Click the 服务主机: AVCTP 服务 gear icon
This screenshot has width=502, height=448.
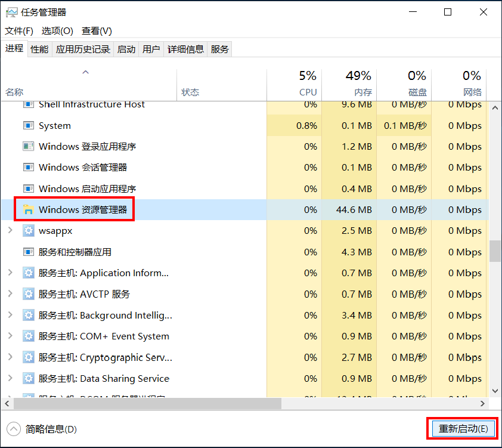click(x=28, y=294)
